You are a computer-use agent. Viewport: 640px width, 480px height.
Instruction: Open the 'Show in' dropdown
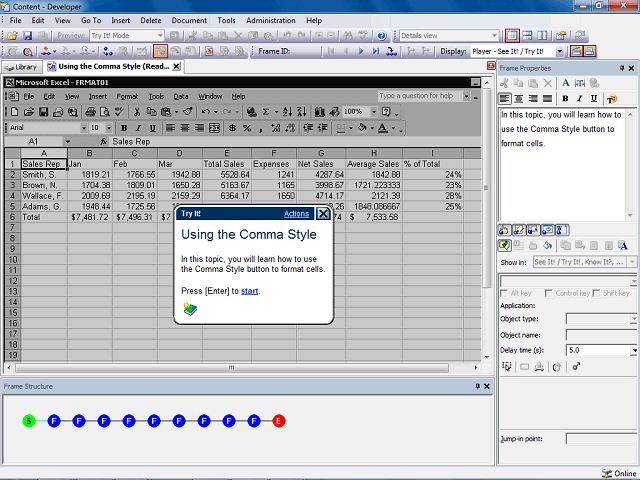[x=632, y=262]
